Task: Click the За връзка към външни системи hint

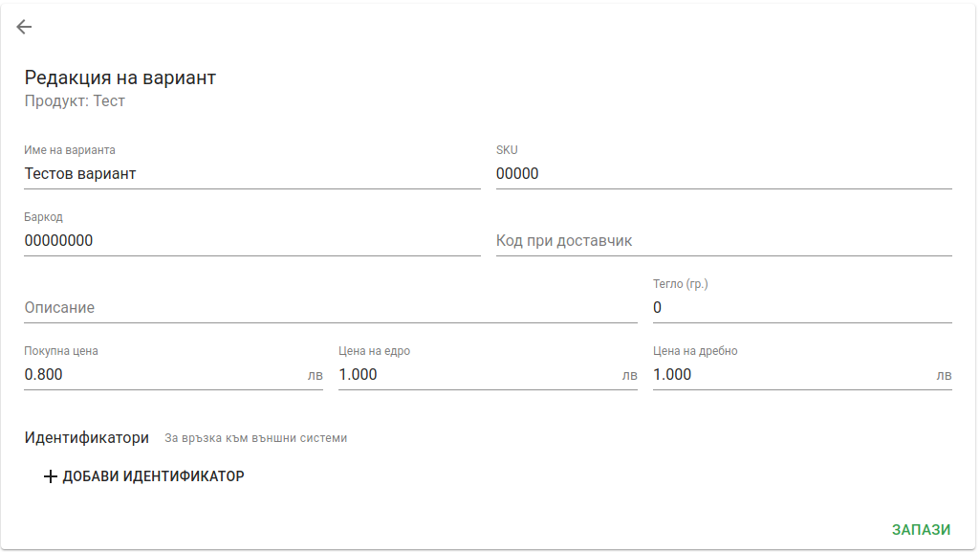Action: (255, 438)
